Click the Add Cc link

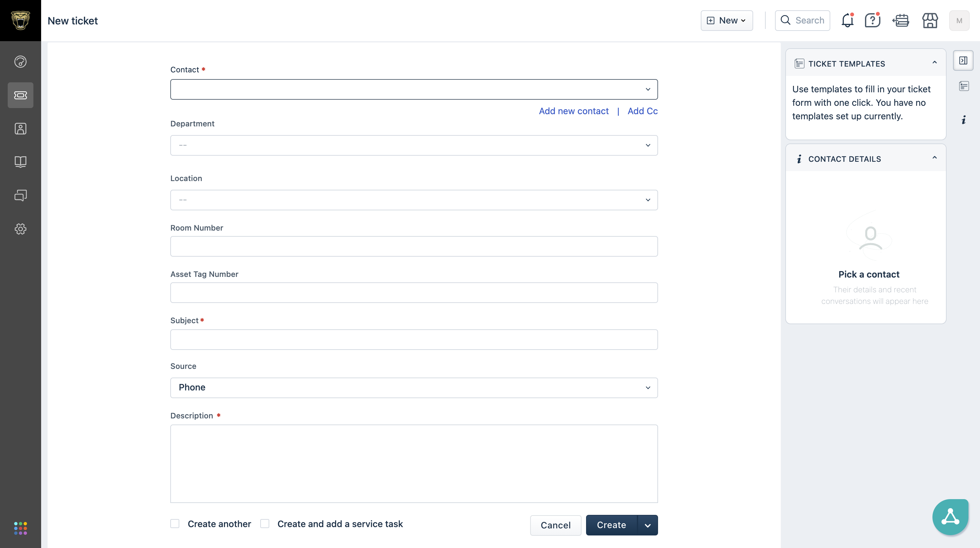tap(643, 111)
